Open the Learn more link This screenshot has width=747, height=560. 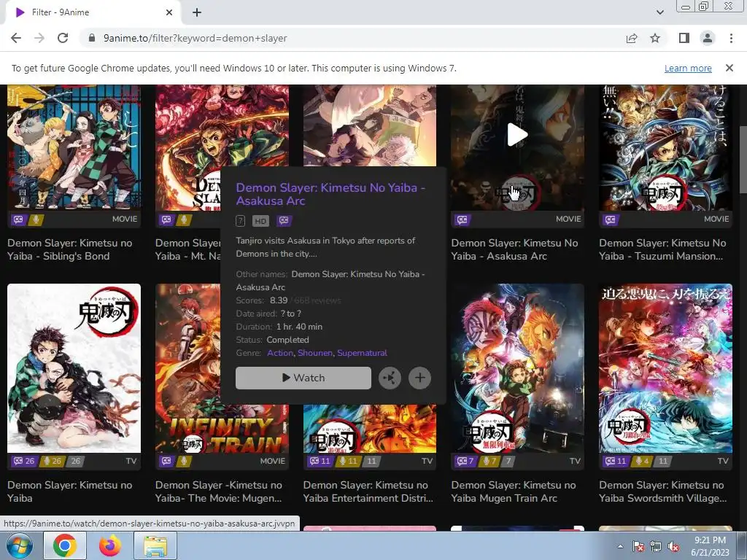coord(688,68)
